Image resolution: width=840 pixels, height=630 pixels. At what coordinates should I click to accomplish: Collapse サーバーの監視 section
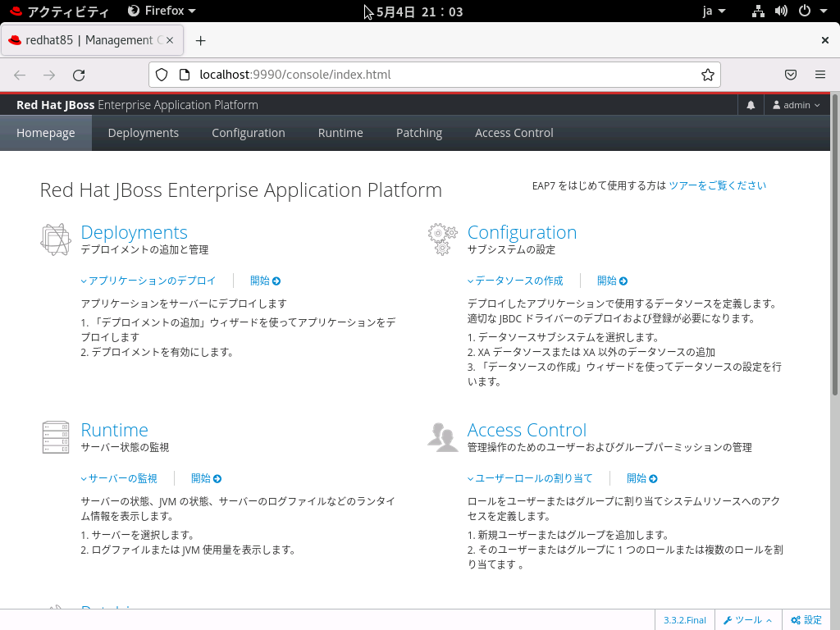pos(119,478)
